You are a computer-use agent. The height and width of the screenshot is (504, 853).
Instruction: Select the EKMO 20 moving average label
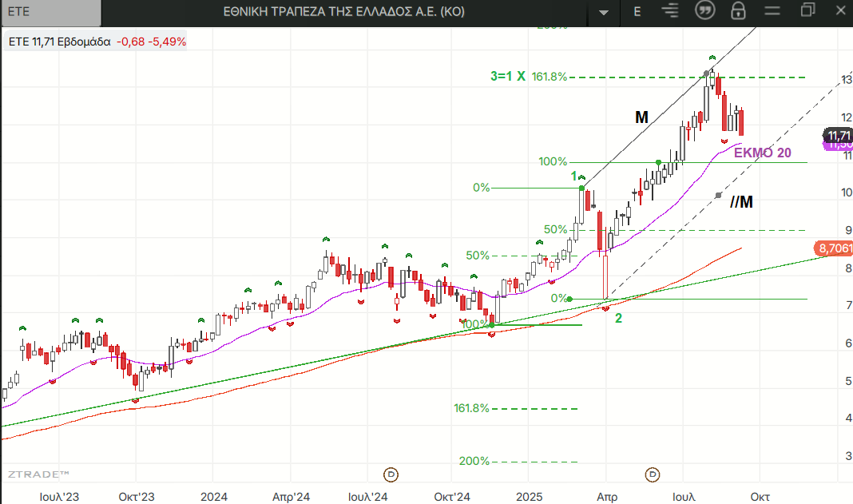tap(762, 153)
